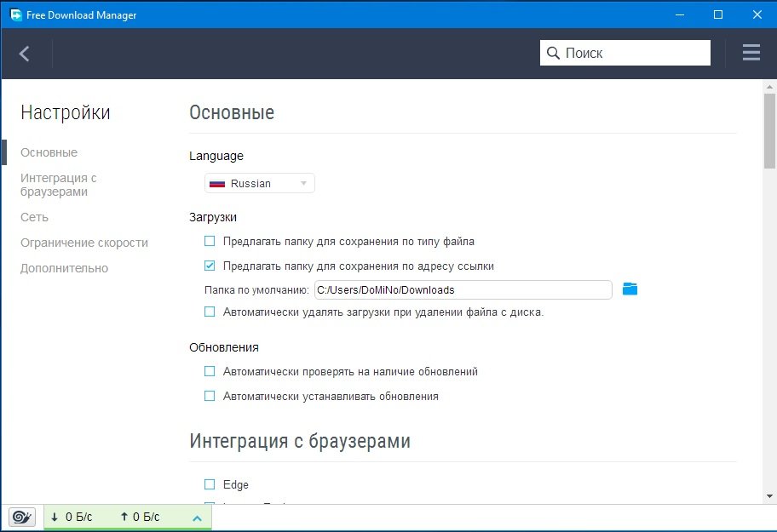Image resolution: width=777 pixels, height=532 pixels.
Task: Click the 0 Б/с download speed text
Action: (x=78, y=518)
